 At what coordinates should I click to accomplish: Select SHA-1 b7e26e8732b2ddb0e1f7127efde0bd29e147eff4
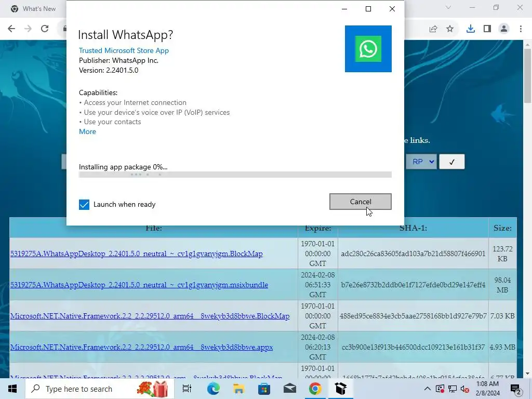[x=413, y=285]
